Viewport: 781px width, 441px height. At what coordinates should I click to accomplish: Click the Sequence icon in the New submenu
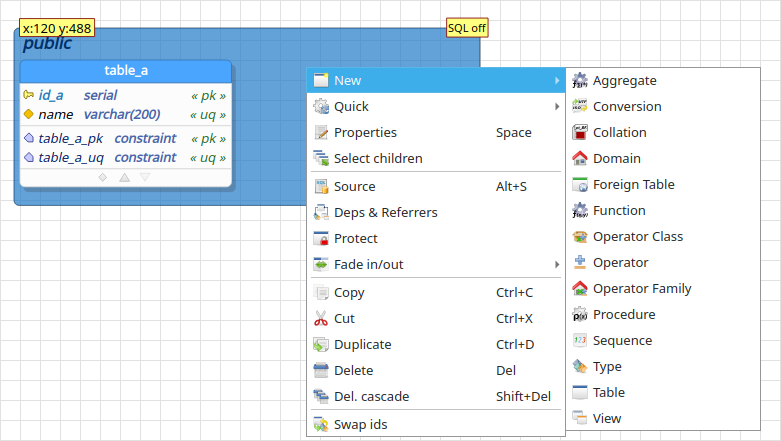click(x=579, y=340)
